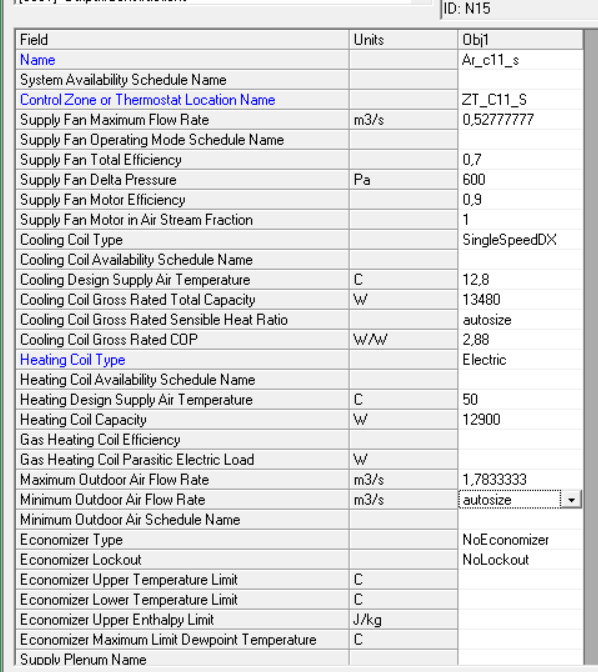Viewport: 598px width, 672px height.
Task: Select the Control Zone or Thermostat Location Name label
Action: pos(147,100)
